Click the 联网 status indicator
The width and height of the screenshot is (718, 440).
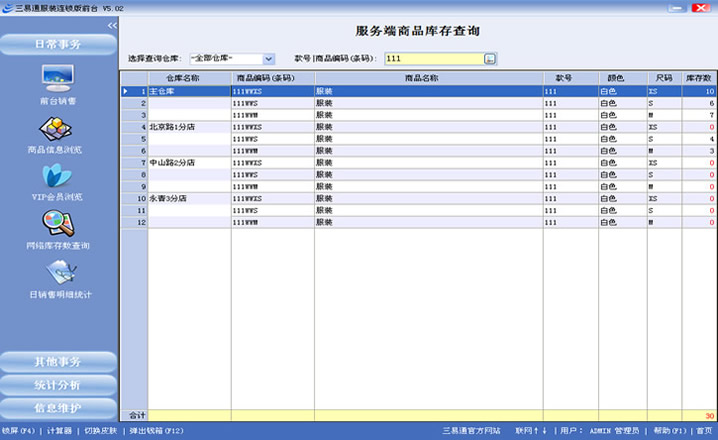531,431
